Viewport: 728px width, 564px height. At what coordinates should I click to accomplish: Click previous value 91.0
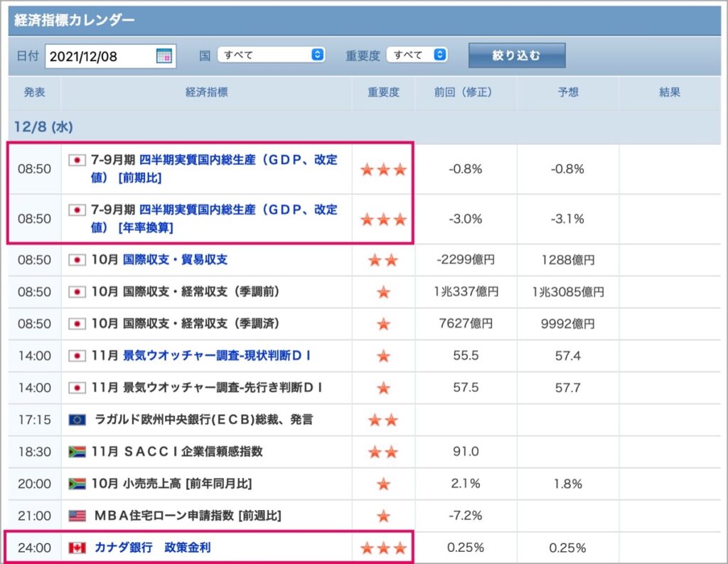pos(466,452)
